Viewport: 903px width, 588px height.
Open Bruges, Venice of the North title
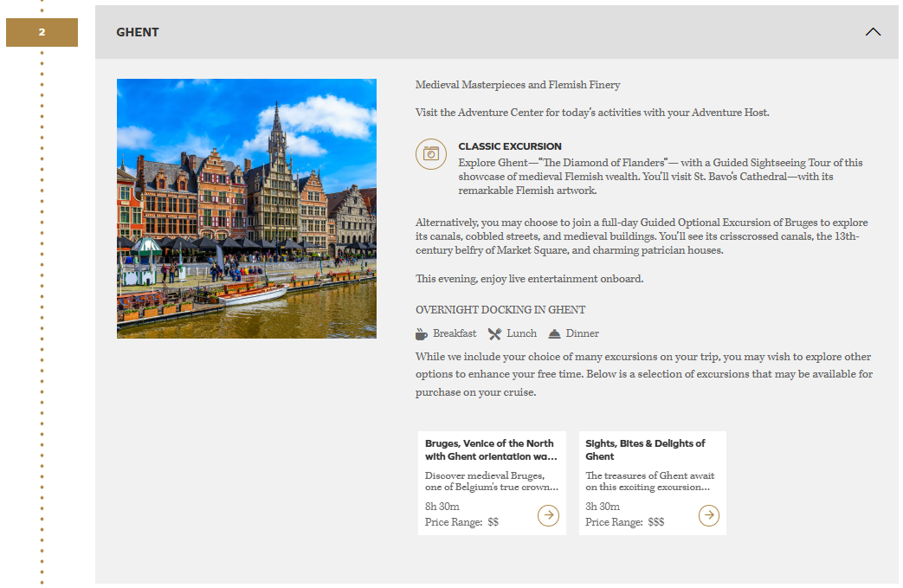pyautogui.click(x=489, y=449)
